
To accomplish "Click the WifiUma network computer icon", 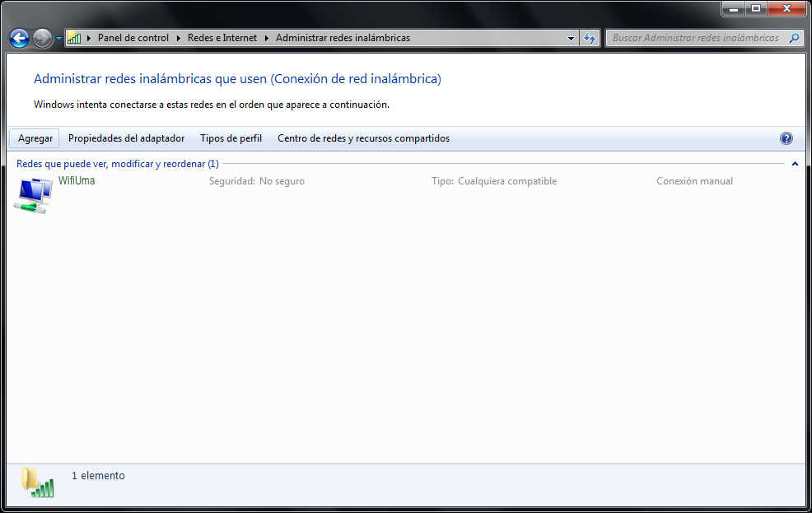I will coord(32,194).
